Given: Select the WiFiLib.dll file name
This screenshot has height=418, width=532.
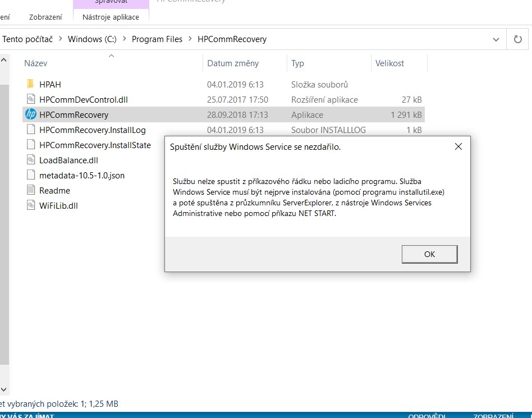Looking at the screenshot, I should pyautogui.click(x=58, y=205).
